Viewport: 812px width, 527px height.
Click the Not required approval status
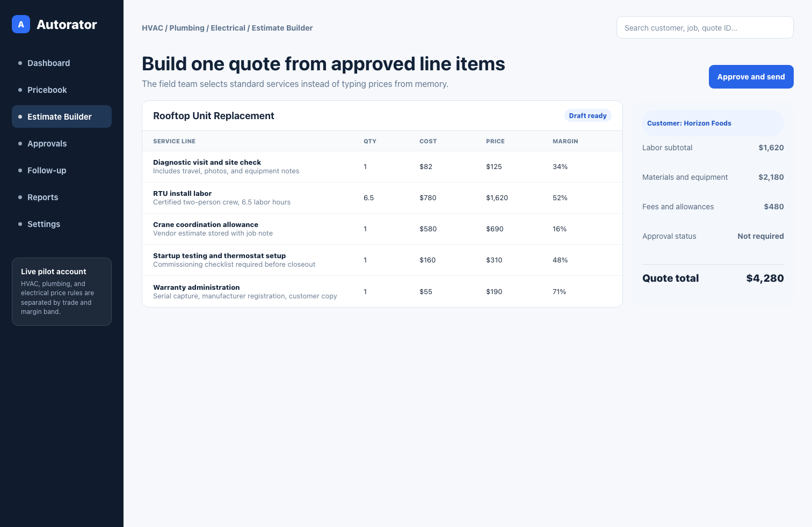tap(760, 236)
